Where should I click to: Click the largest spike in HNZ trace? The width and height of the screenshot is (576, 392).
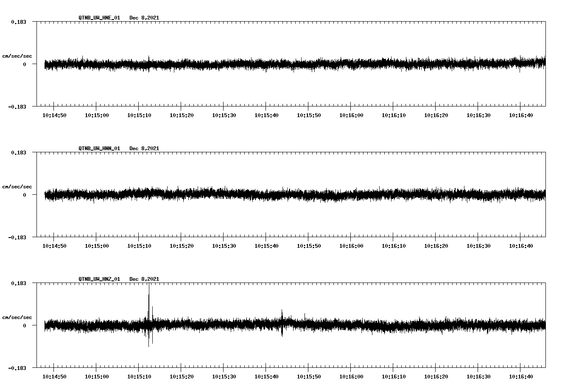(149, 297)
